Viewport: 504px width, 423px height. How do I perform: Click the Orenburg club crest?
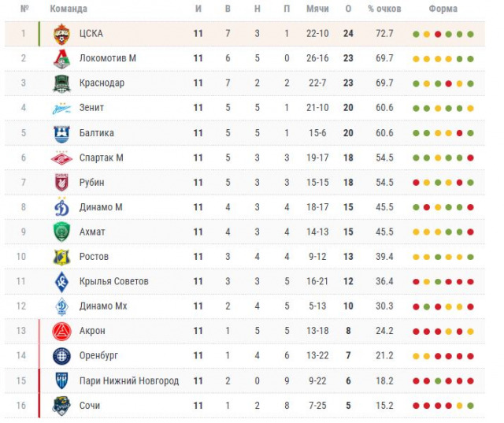tap(62, 356)
